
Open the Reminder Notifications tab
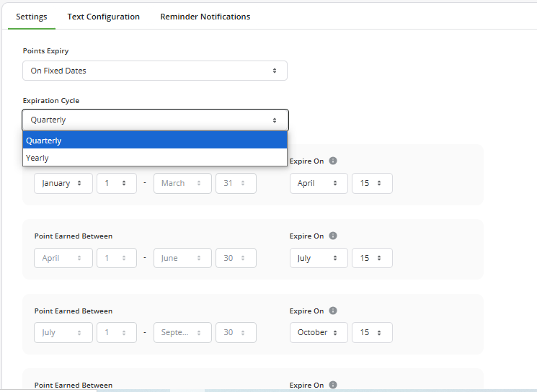click(205, 17)
